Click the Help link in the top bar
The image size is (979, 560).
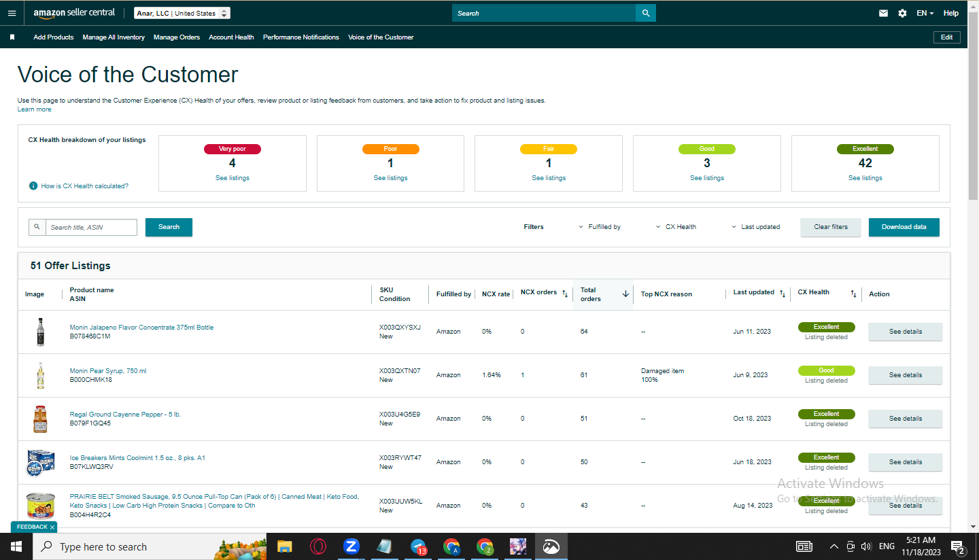point(951,13)
